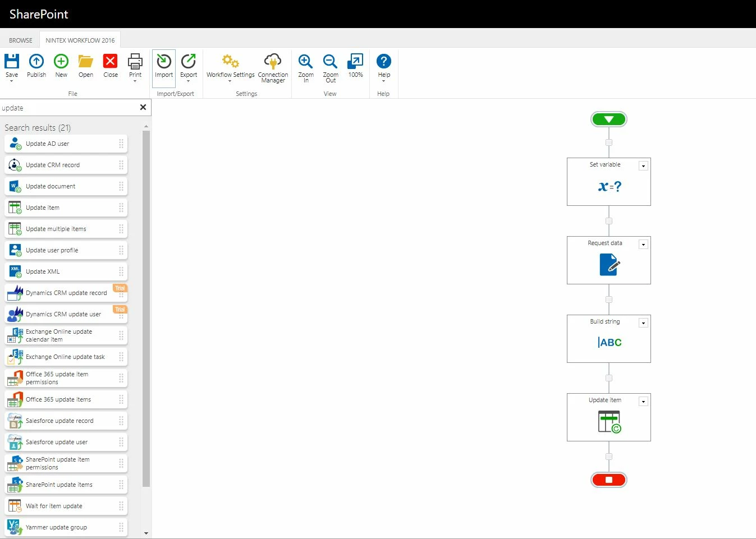Expand the Help dropdown arrow
The image size is (756, 539).
coord(384,81)
